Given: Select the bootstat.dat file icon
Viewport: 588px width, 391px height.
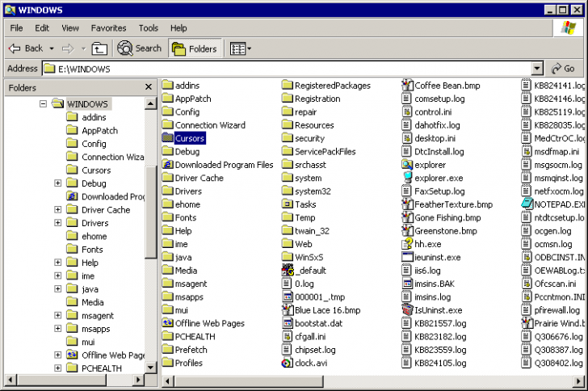Looking at the screenshot, I should tap(288, 323).
